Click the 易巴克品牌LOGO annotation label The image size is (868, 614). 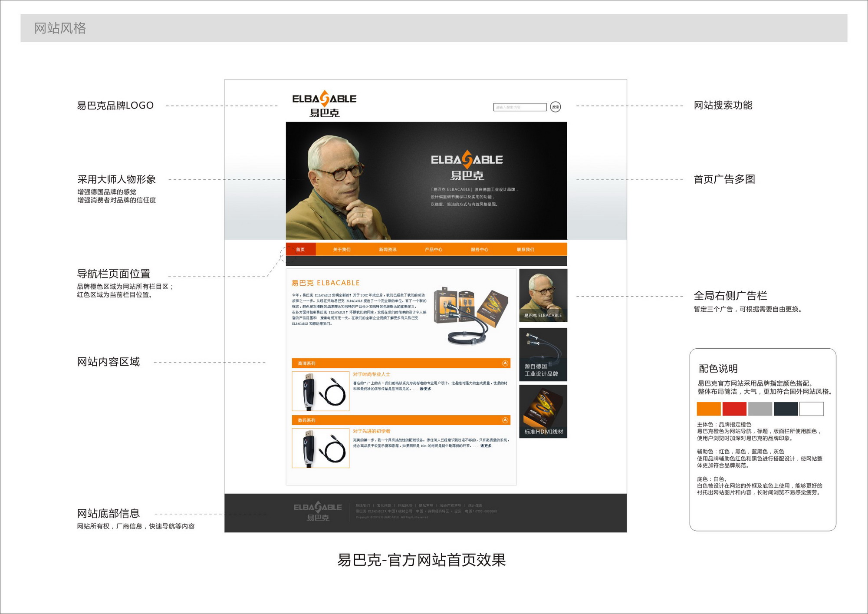(115, 106)
